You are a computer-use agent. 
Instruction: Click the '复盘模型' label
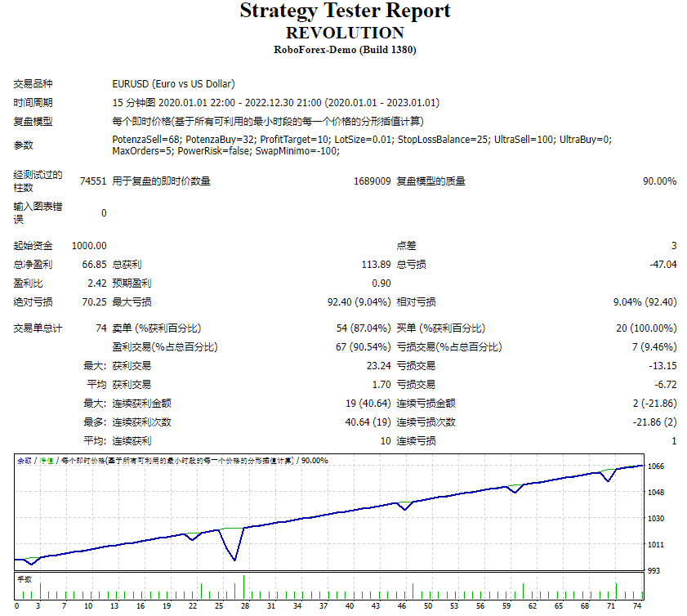(33, 122)
